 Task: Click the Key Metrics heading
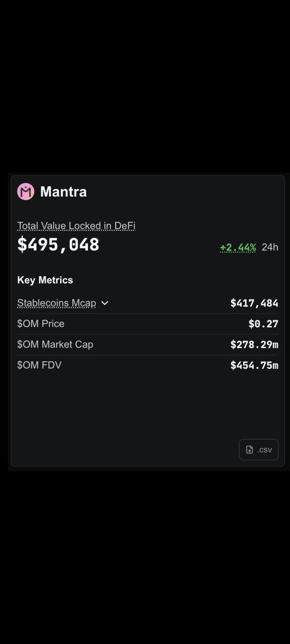tap(45, 280)
